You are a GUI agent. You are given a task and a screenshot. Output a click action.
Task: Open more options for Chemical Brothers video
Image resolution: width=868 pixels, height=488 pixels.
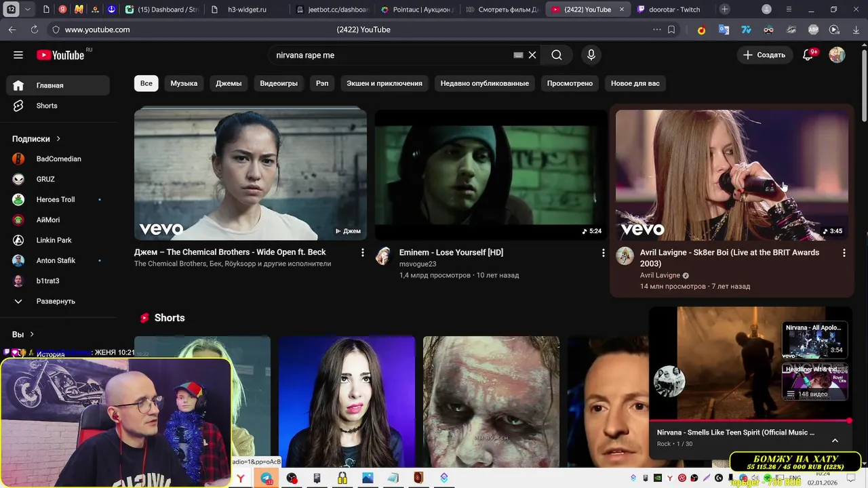362,252
